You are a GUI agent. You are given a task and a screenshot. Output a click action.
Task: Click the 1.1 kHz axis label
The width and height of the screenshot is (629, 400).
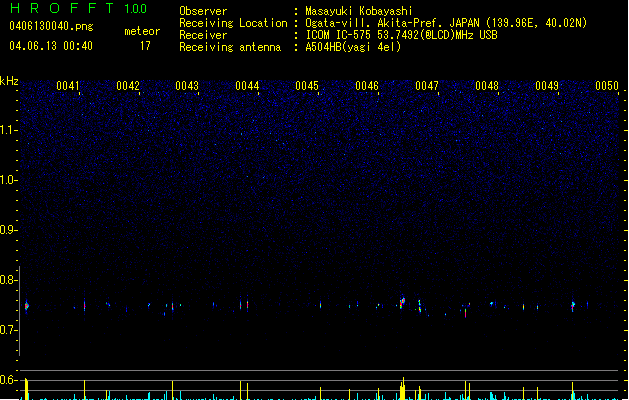[x=8, y=130]
